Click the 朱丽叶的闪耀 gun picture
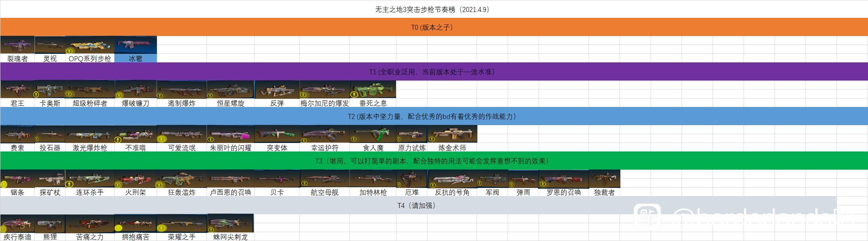868x241 pixels. pos(231,134)
